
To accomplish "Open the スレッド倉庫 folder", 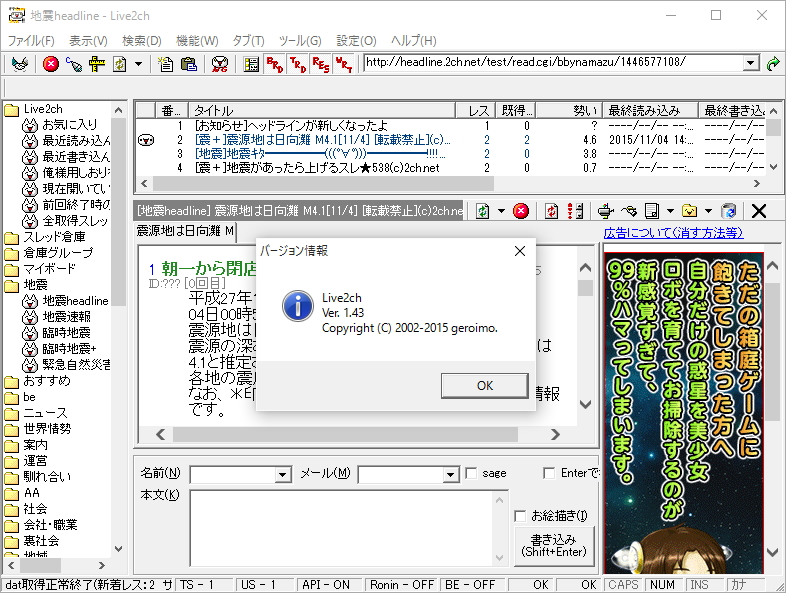I will [x=54, y=237].
